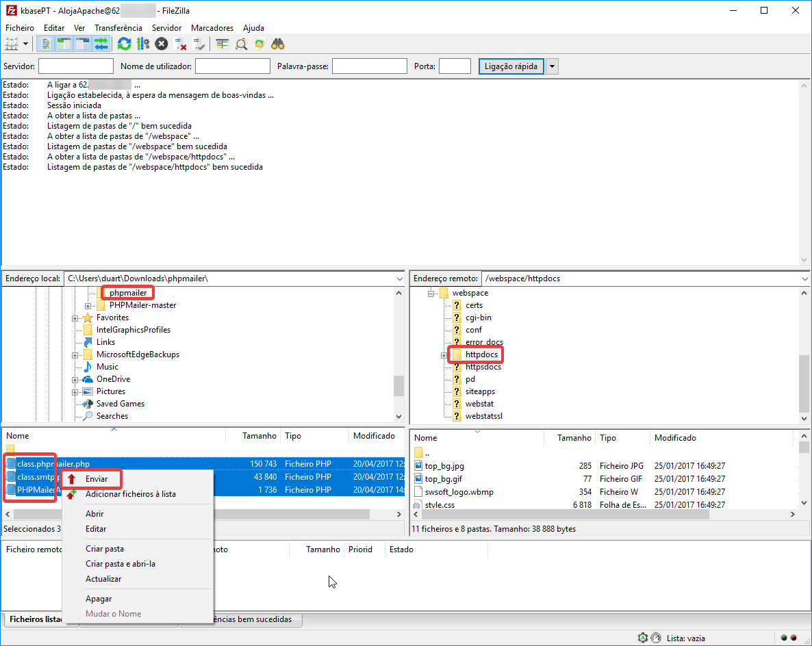Select the swsoft_logo.wbmp remote file
This screenshot has width=812, height=646.
point(459,492)
